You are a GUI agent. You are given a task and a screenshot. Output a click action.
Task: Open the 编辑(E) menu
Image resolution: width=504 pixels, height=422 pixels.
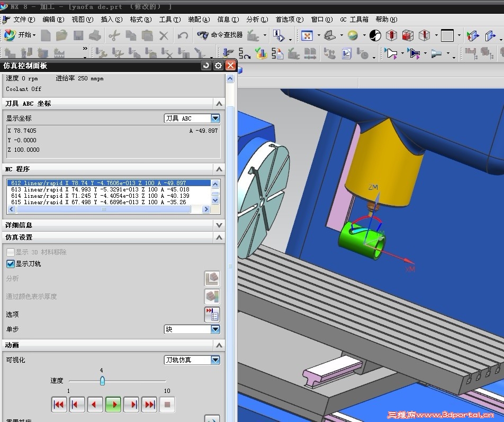pos(53,20)
